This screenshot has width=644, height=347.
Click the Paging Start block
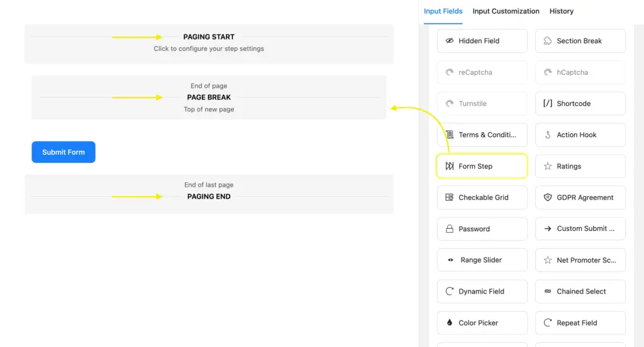(209, 43)
